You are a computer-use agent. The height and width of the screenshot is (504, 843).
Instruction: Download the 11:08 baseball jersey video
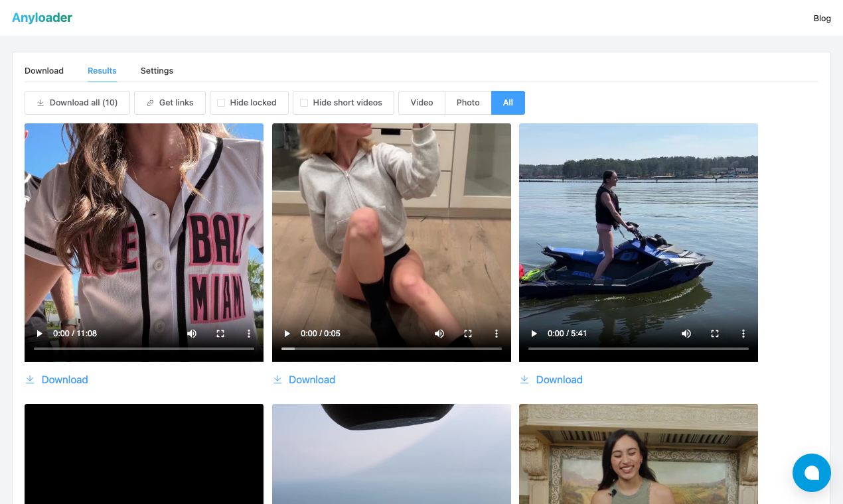[56, 379]
